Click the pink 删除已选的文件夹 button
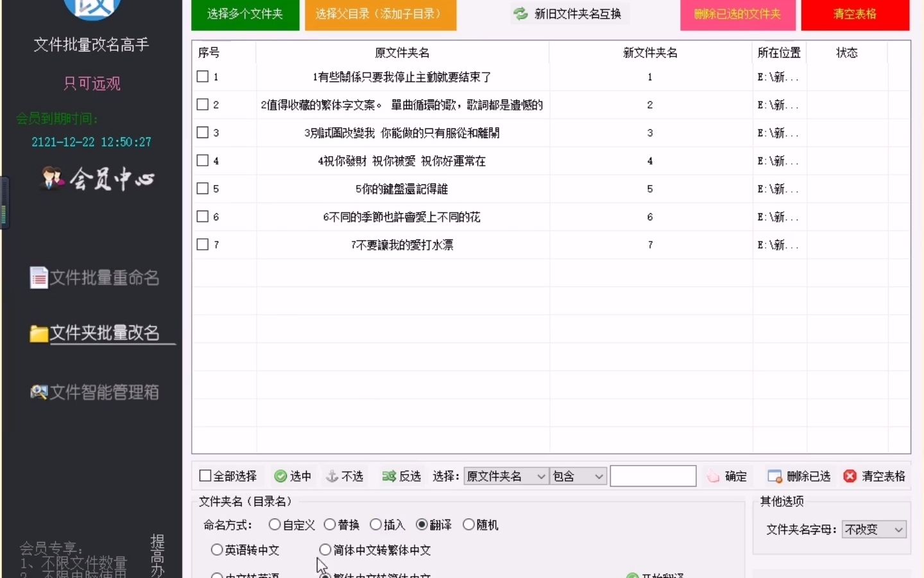The width and height of the screenshot is (924, 578). coord(738,14)
